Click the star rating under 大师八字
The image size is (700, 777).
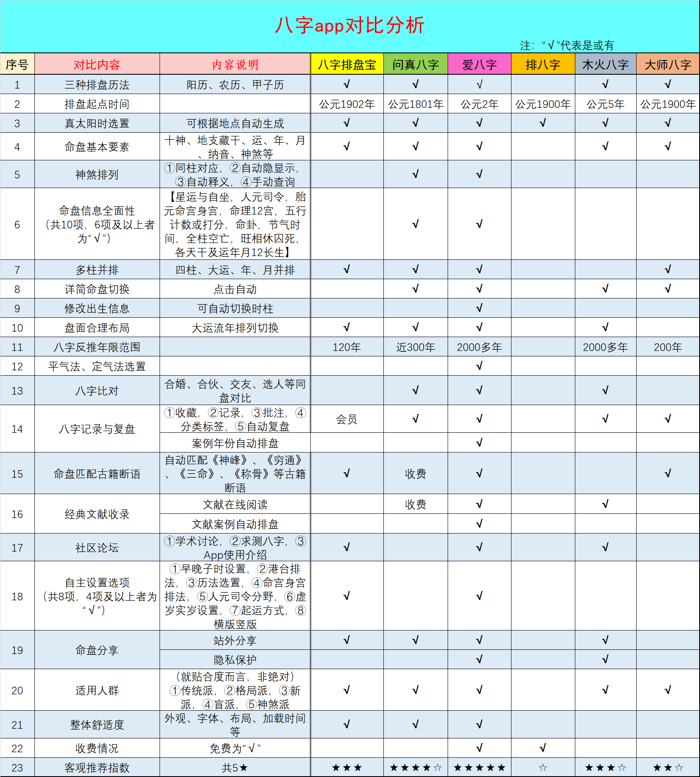point(668,768)
